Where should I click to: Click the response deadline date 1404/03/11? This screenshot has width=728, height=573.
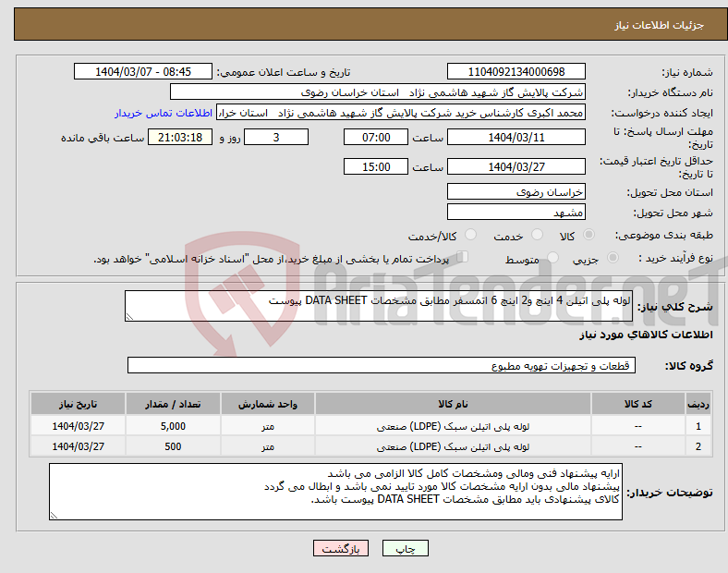(516, 138)
